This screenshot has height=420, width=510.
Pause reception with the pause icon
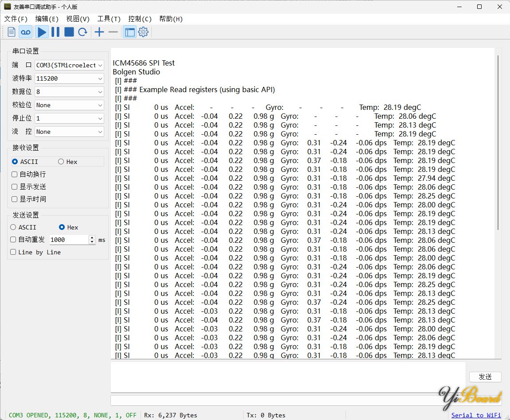(55, 32)
